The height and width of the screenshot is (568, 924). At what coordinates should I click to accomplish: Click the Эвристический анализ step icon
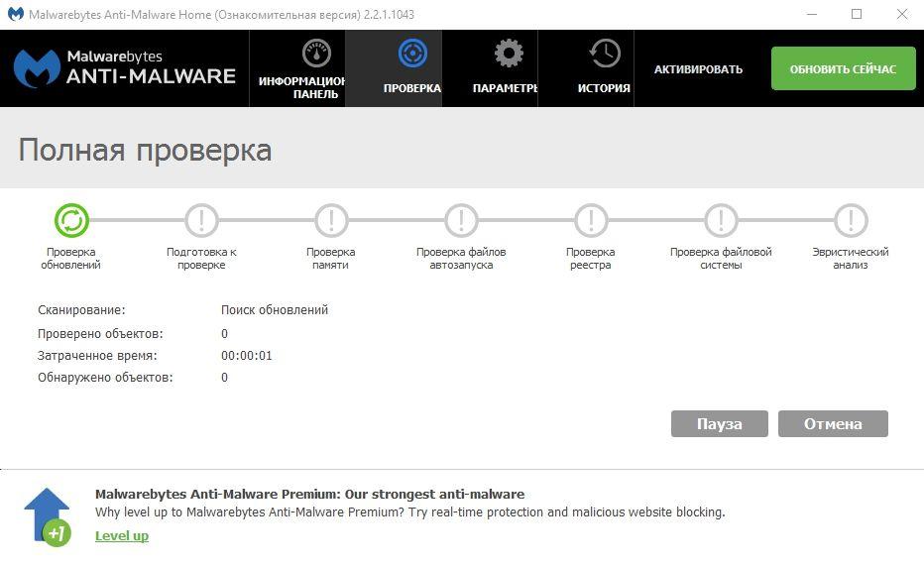tap(851, 220)
